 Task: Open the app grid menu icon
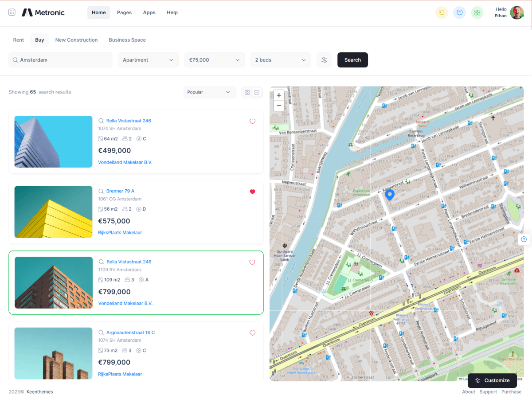[12, 12]
